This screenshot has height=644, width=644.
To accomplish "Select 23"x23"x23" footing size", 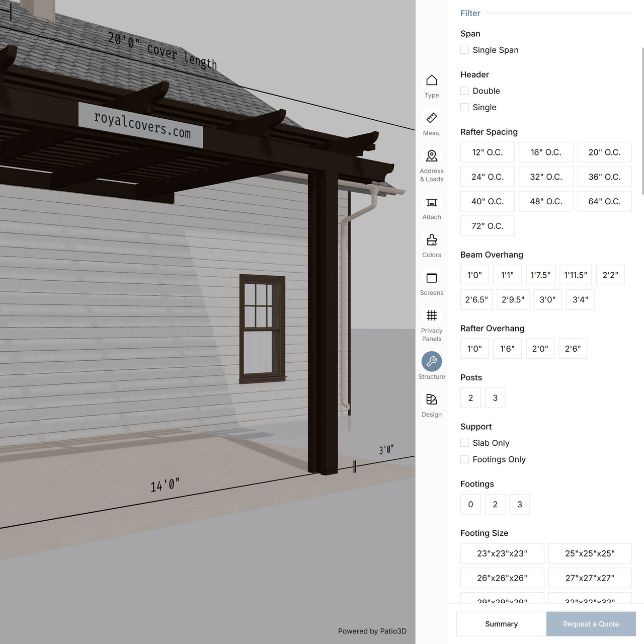I will 502,553.
